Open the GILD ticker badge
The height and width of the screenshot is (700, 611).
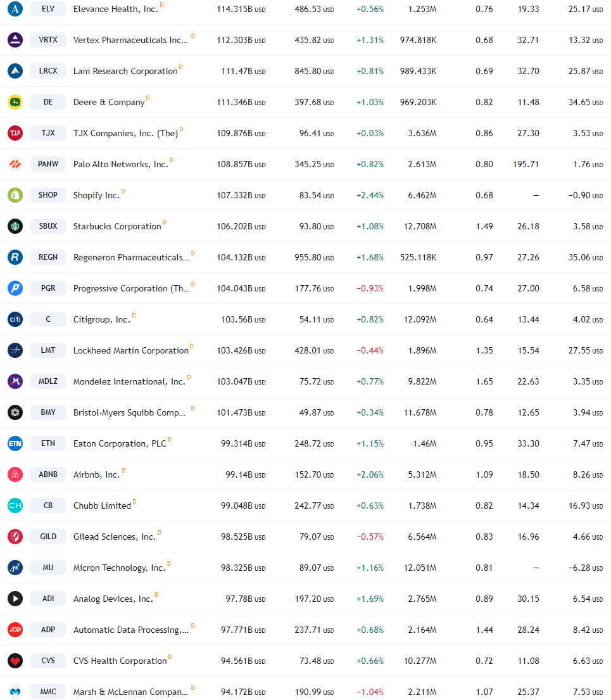47,536
